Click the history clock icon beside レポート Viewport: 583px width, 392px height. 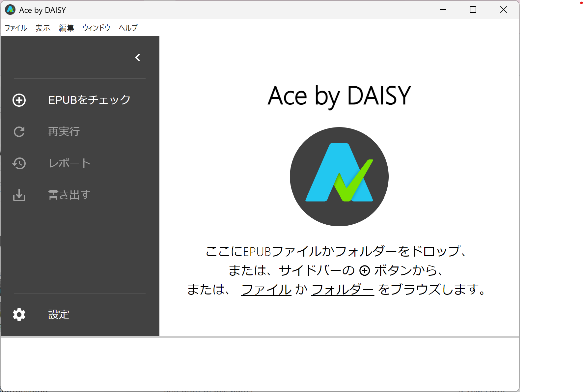pos(19,163)
